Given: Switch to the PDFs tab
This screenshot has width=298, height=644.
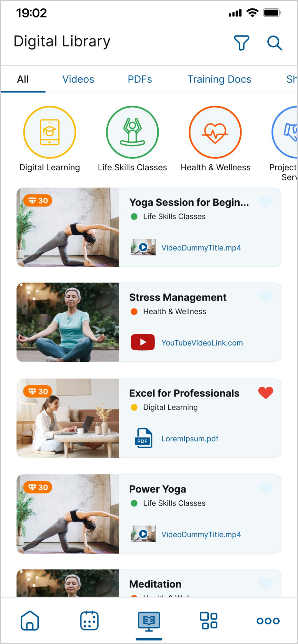Looking at the screenshot, I should coord(140,79).
